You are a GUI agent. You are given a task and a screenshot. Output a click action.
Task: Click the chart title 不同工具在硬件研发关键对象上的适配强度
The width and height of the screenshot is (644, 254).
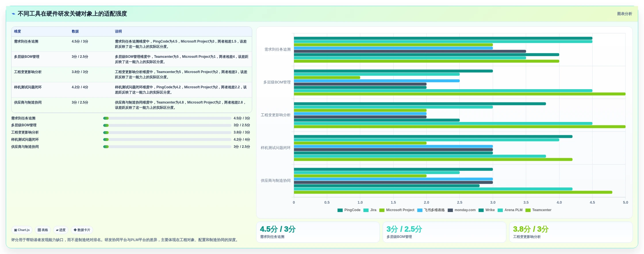click(x=72, y=14)
